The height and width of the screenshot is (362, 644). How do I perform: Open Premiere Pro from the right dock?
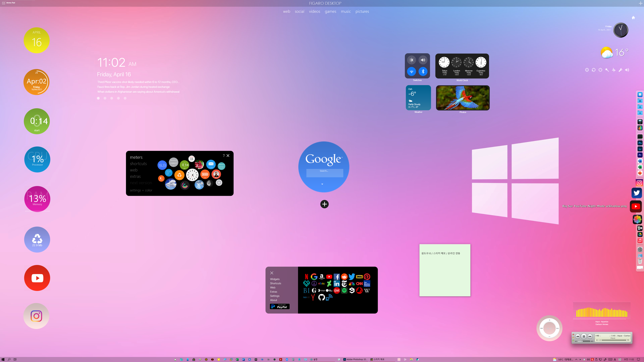(640, 155)
